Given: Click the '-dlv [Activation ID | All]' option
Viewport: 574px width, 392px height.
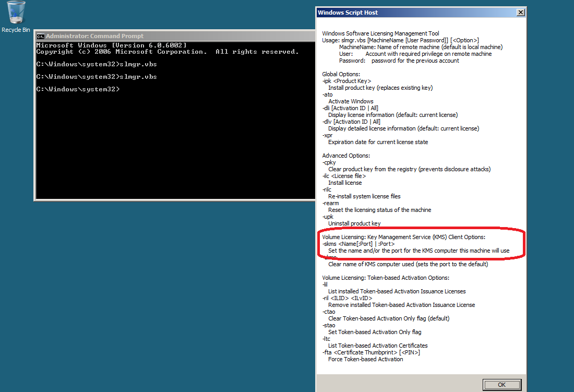Looking at the screenshot, I should [x=351, y=122].
